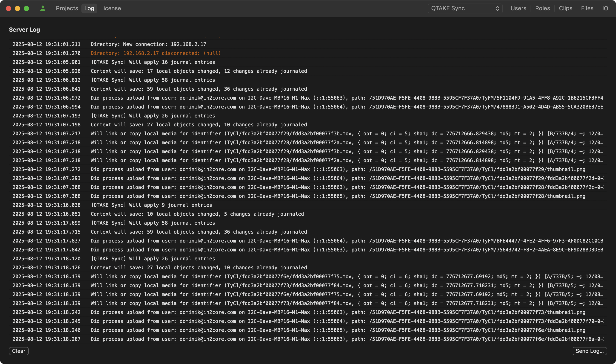
Task: Click the green user account icon
Action: click(x=43, y=8)
